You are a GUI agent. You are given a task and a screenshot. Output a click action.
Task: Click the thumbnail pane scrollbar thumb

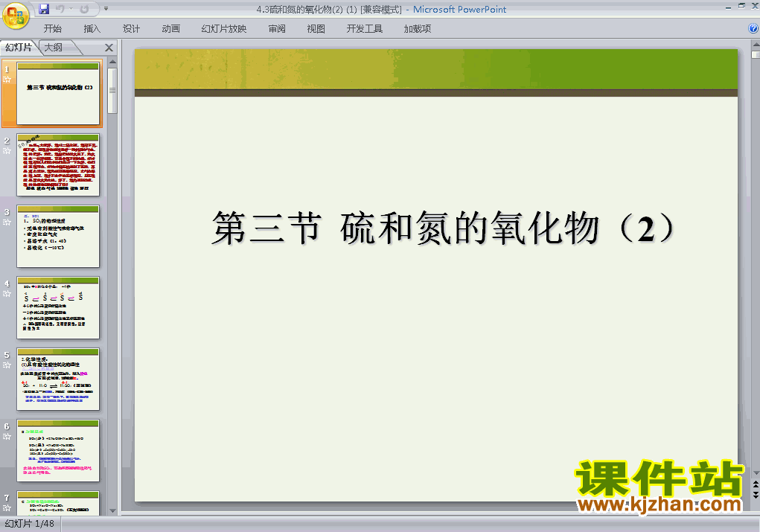tap(112, 91)
